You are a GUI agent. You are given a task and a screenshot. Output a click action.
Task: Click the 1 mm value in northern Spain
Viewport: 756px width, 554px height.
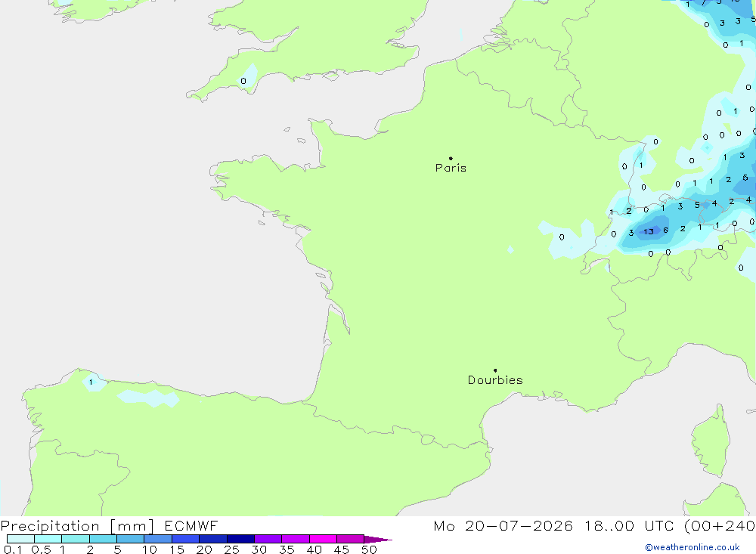(x=91, y=382)
